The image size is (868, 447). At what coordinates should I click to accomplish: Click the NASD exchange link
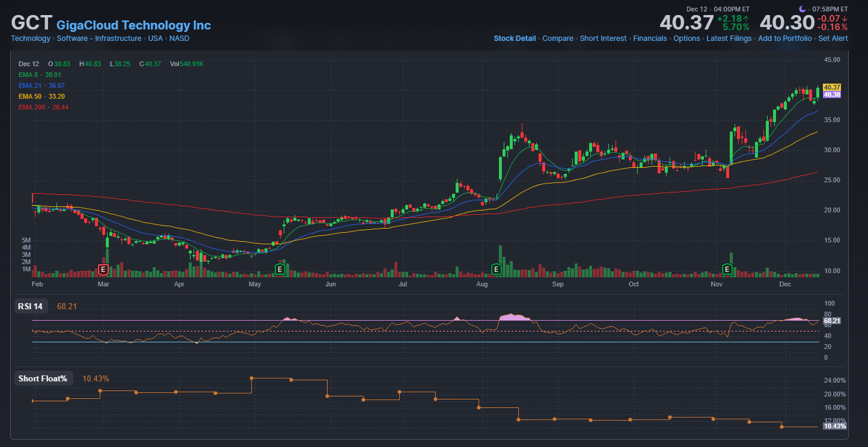[x=179, y=39]
